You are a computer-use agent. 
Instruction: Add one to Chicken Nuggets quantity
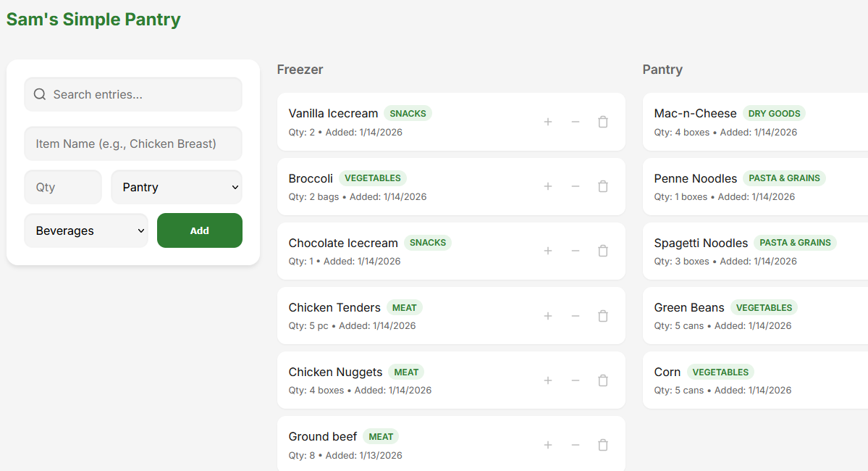pyautogui.click(x=548, y=380)
